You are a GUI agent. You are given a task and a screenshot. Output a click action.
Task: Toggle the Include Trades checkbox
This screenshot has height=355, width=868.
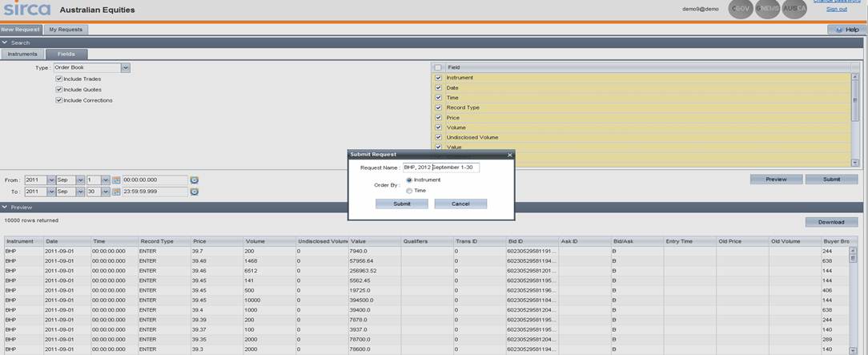(x=58, y=79)
